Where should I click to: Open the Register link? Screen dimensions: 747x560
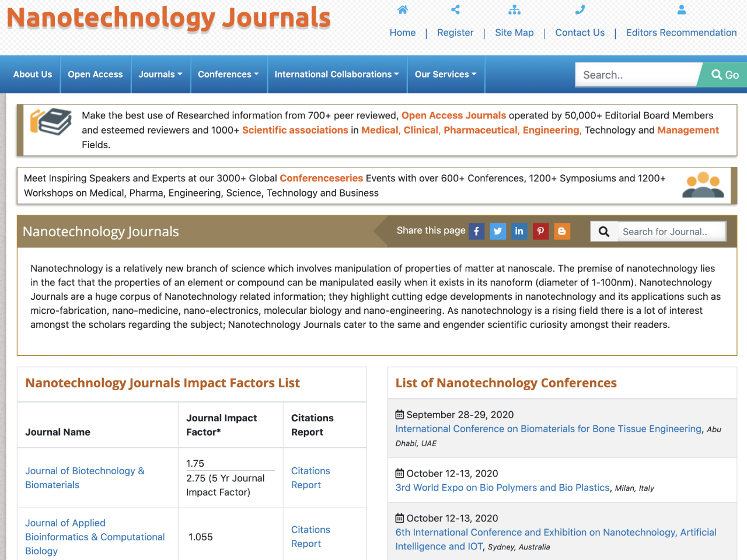455,33
